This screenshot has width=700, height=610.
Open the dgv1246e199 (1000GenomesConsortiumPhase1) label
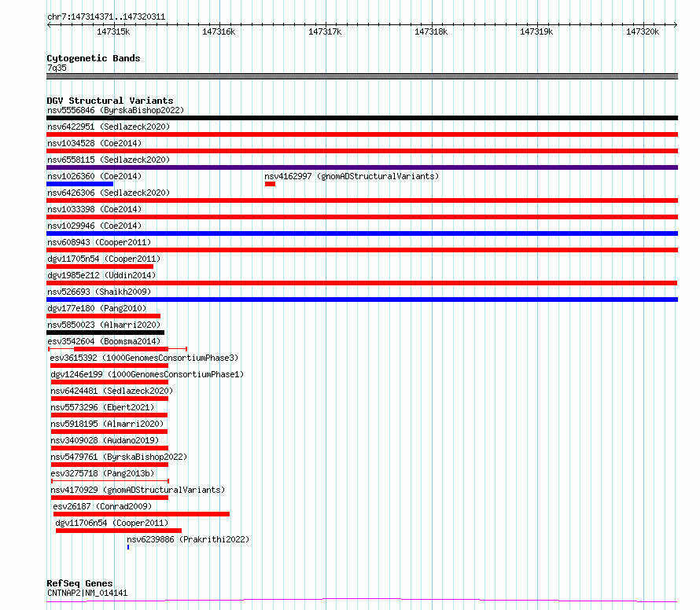coord(147,374)
